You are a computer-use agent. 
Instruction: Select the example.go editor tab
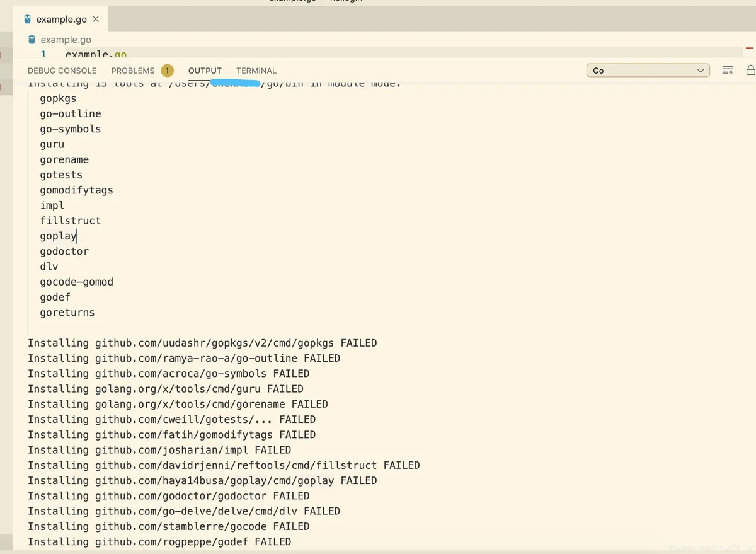(60, 19)
